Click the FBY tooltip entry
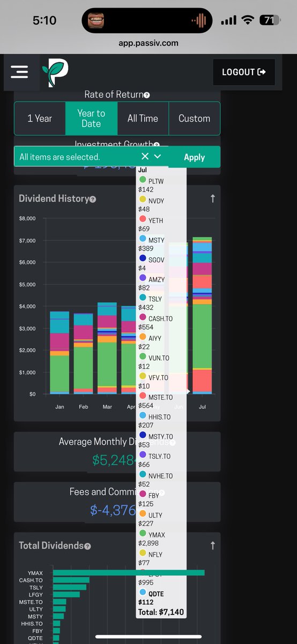297x644 pixels. pyautogui.click(x=149, y=500)
